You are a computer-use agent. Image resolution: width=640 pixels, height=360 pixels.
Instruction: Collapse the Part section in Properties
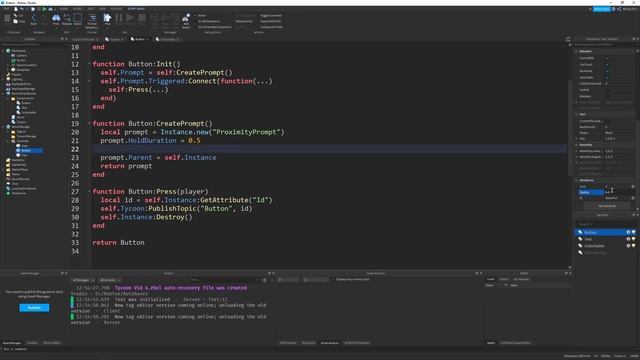pyautogui.click(x=576, y=114)
